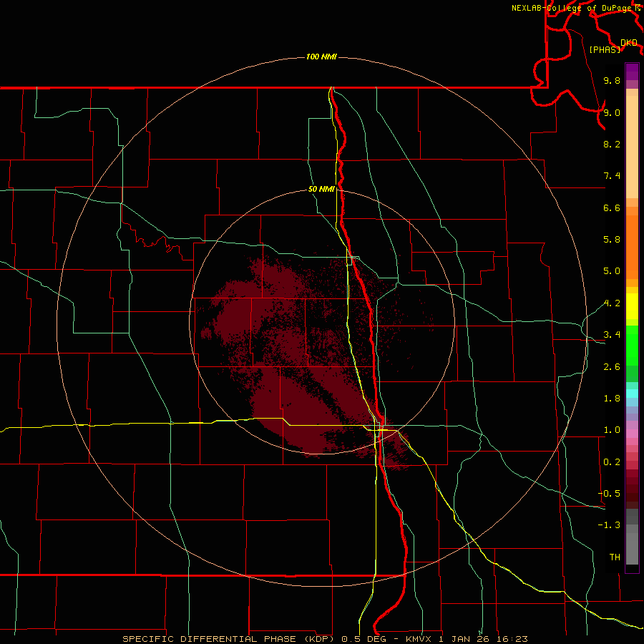Click the gray TH band of the color bar
The width and height of the screenshot is (644, 644).
click(x=632, y=548)
